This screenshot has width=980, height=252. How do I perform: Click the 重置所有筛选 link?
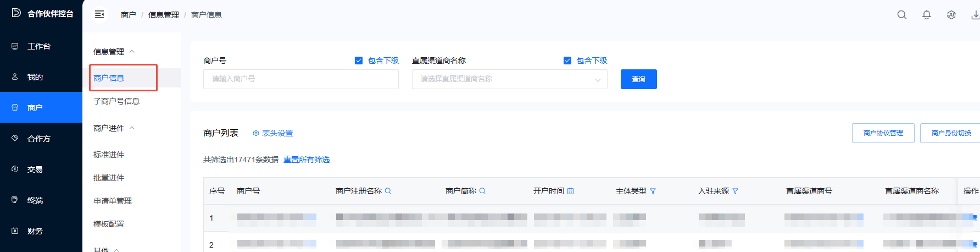point(307,160)
